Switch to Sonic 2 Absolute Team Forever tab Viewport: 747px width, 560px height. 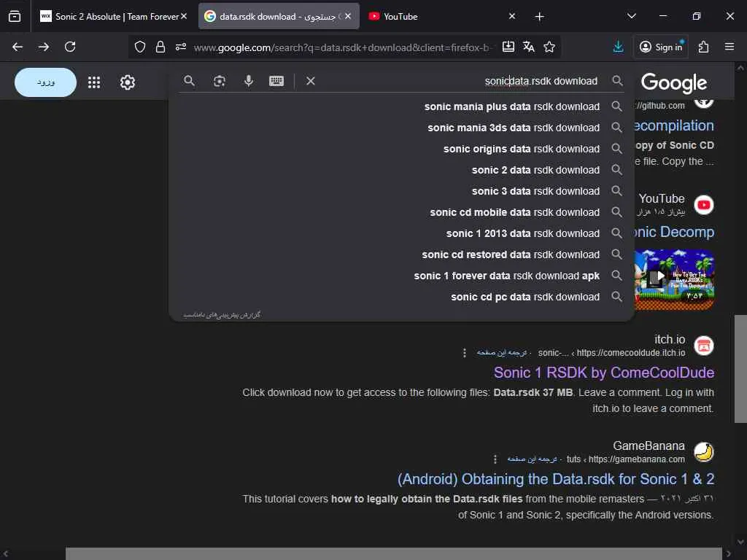(113, 16)
